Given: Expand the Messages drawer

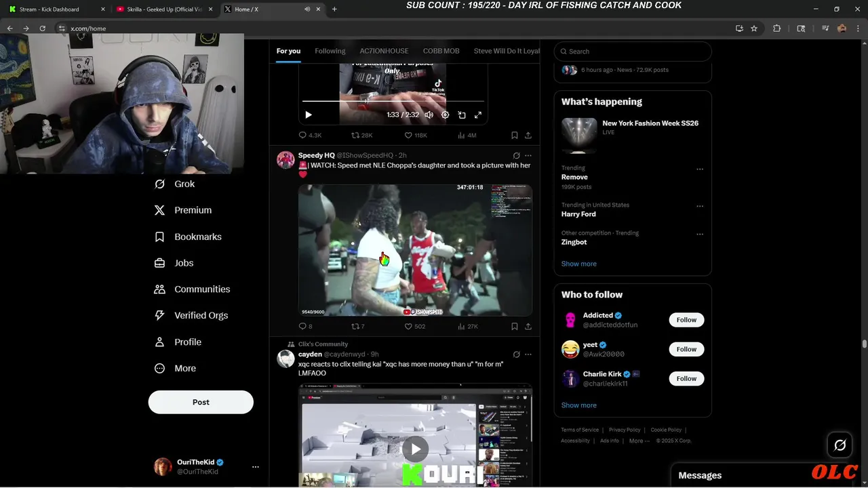Looking at the screenshot, I should click(700, 476).
